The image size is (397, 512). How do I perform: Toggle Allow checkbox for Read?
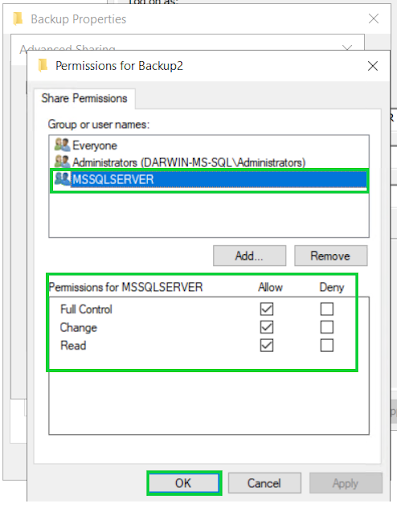click(267, 345)
